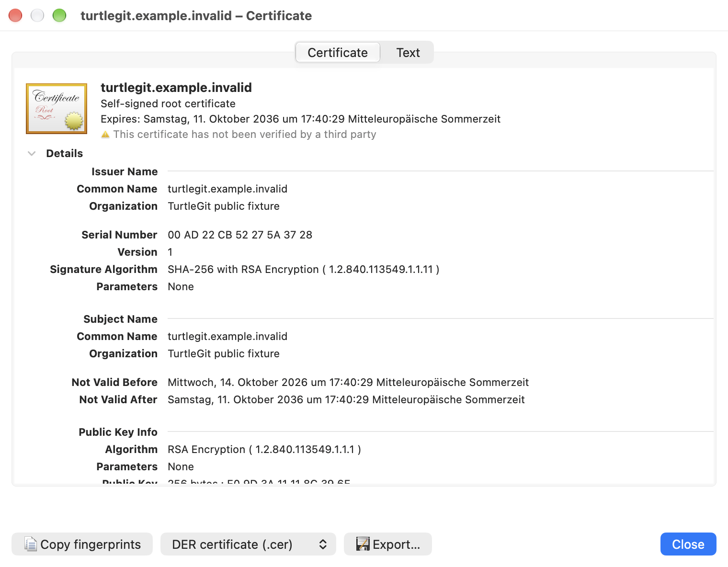
Task: Click the yellow warning triangle icon
Action: click(x=105, y=135)
